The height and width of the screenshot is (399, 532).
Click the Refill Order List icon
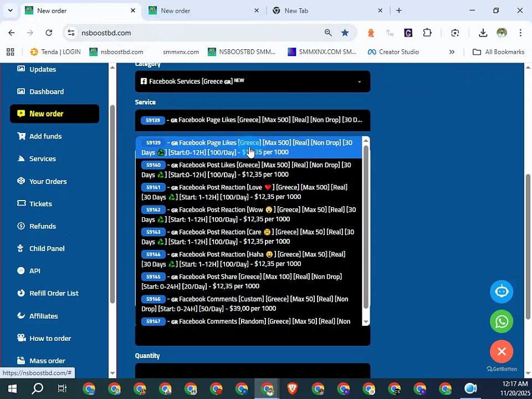[21, 293]
